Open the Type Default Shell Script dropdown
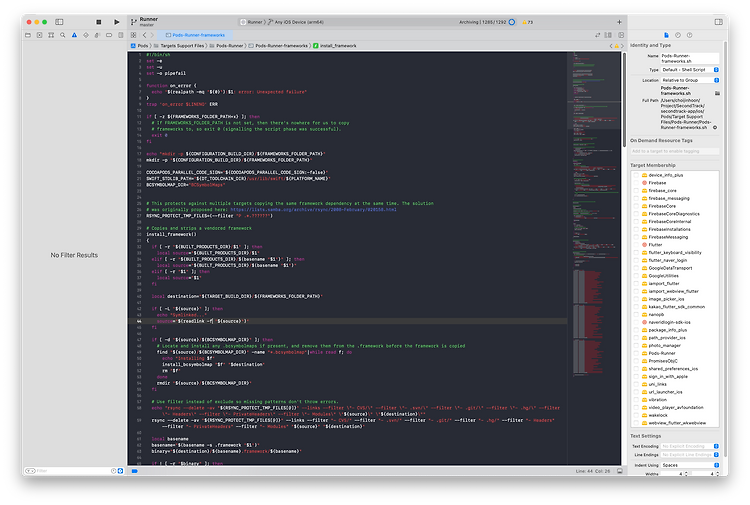This screenshot has height=505, width=750. tap(689, 70)
